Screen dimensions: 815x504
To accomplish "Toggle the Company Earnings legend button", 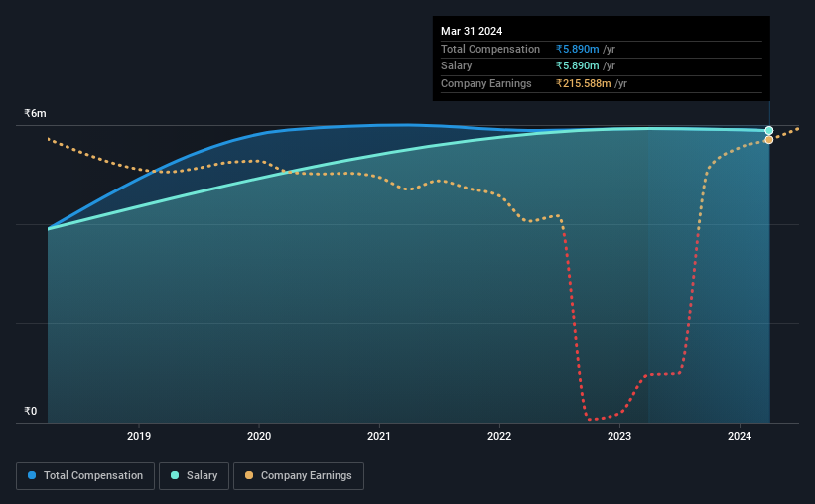I will point(299,476).
